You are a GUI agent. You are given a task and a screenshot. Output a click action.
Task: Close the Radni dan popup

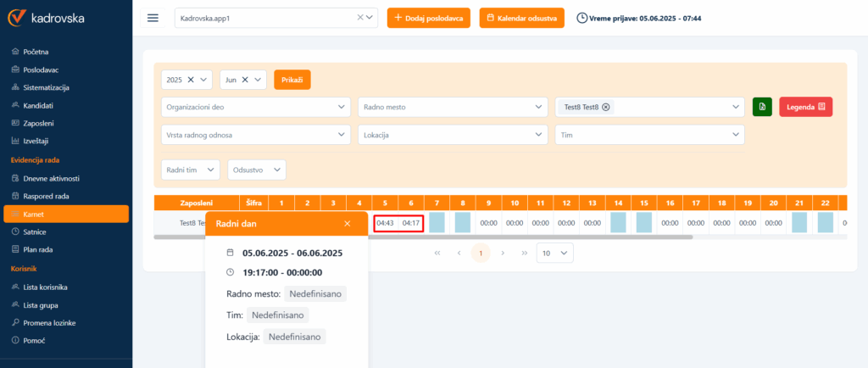(347, 224)
